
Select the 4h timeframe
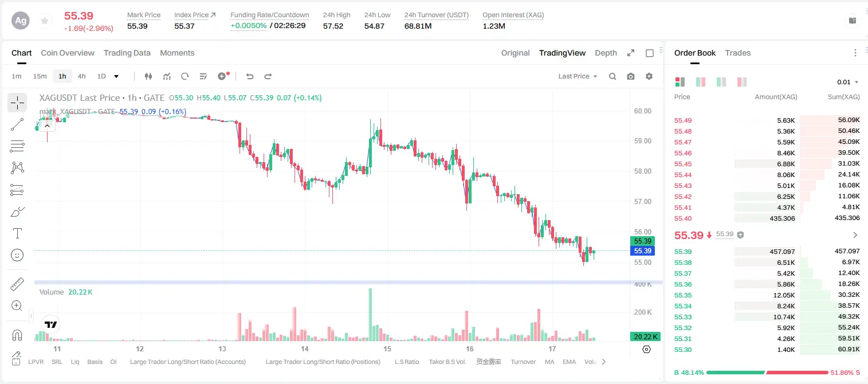pyautogui.click(x=82, y=76)
